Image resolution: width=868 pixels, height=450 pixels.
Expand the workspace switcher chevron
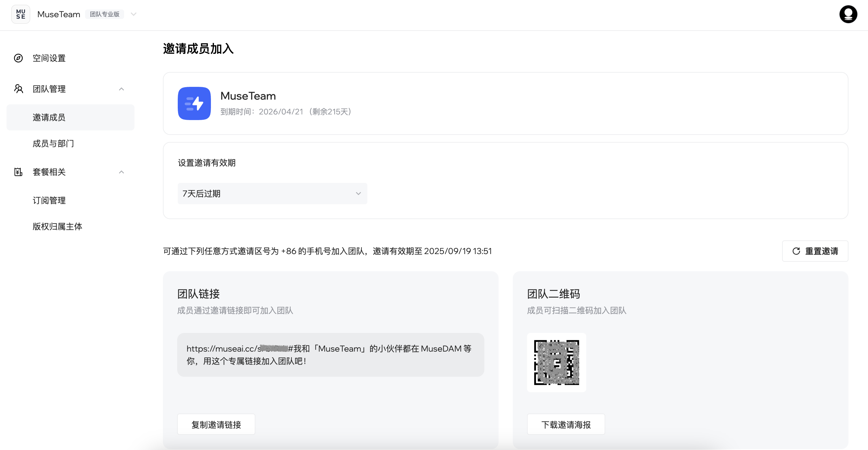(133, 14)
